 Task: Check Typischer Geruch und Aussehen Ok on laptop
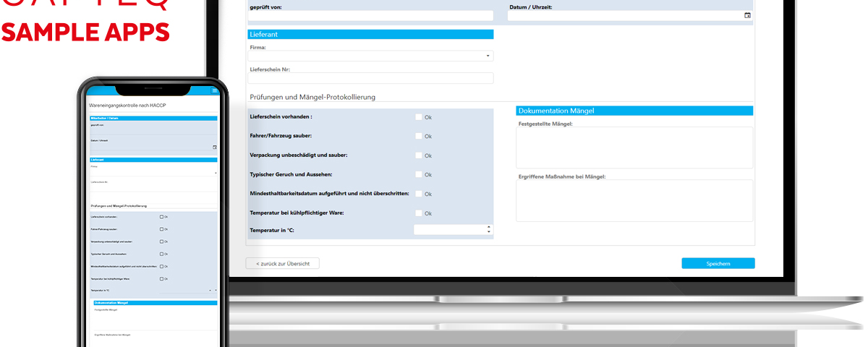tap(419, 174)
